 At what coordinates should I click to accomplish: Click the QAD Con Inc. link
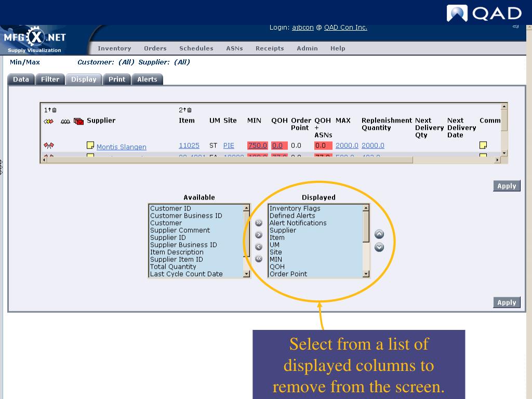pyautogui.click(x=345, y=28)
